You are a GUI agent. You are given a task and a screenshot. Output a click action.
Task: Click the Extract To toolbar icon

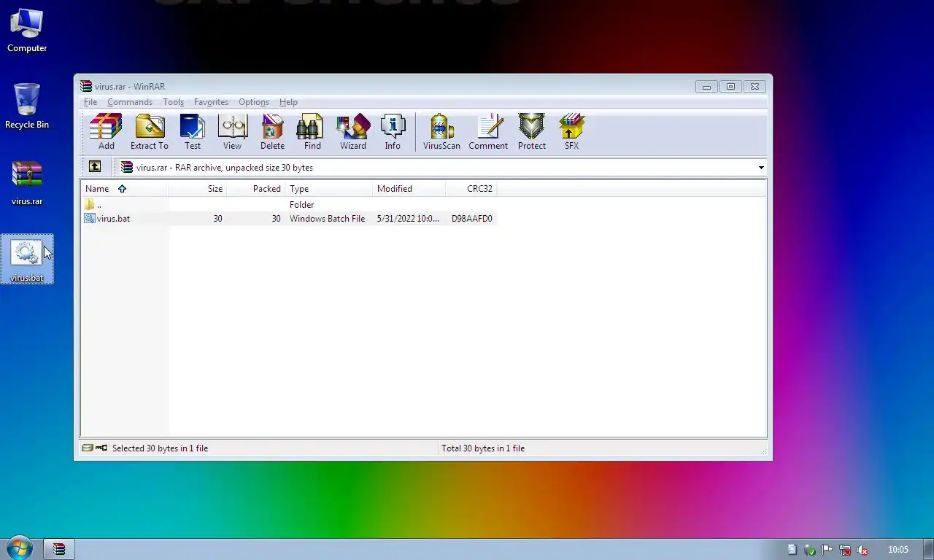[149, 132]
